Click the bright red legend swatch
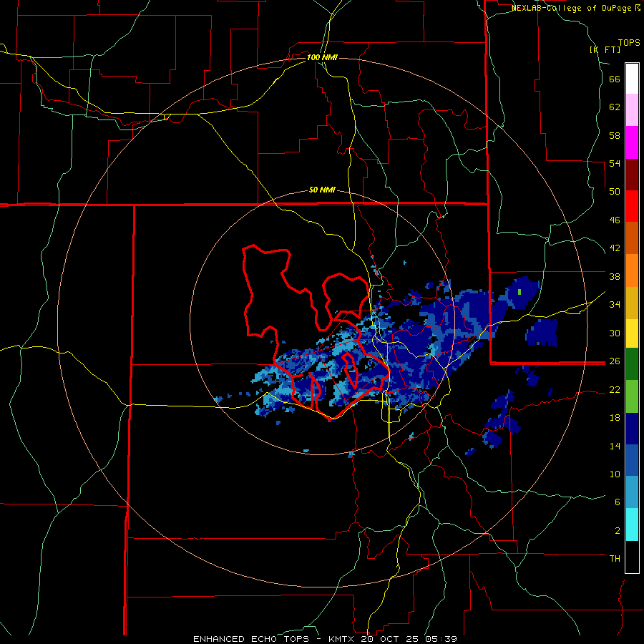644x644 pixels. (632, 206)
